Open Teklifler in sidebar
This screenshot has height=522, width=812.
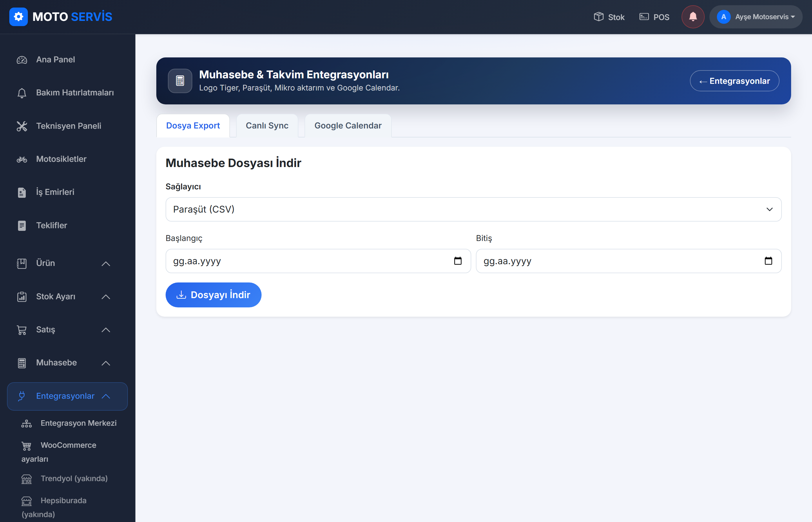click(x=68, y=225)
